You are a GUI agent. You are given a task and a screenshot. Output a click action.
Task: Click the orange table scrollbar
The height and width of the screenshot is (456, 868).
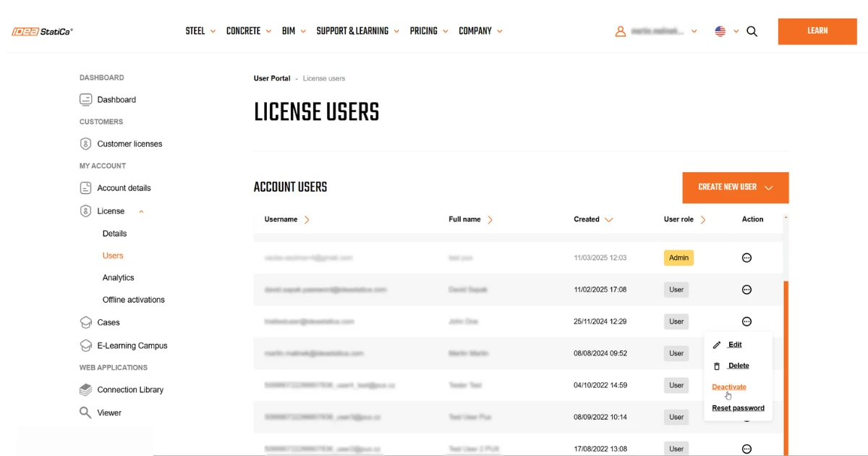coord(786,368)
